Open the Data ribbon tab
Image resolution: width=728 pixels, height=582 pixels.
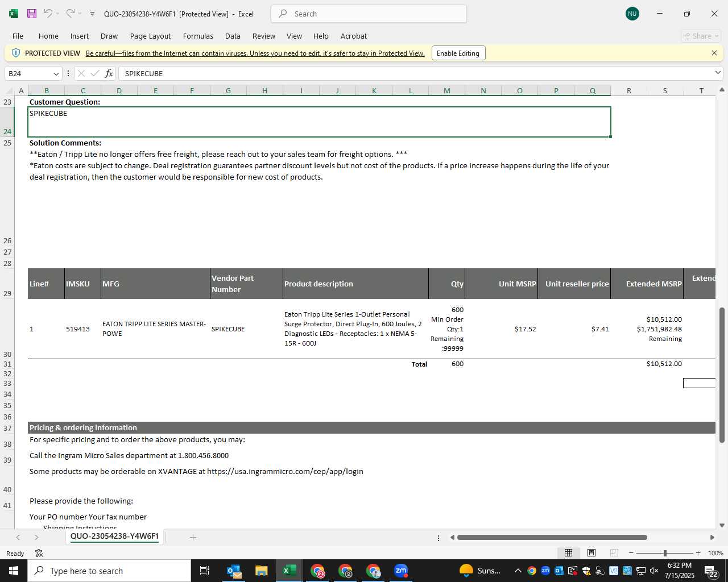tap(233, 36)
